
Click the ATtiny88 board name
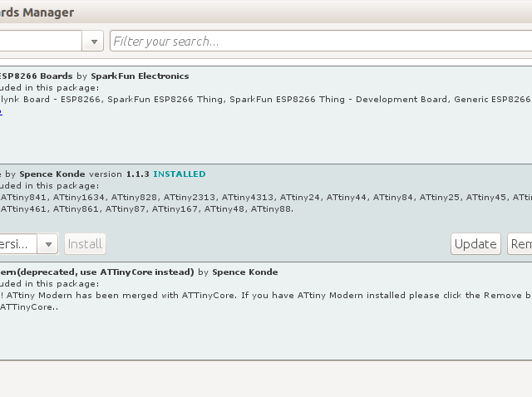pyautogui.click(x=272, y=209)
